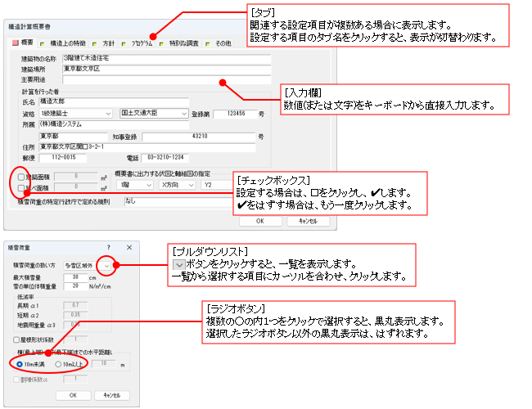The image size is (532, 409).
Task: Click the 住所 address field
Action: point(147,147)
